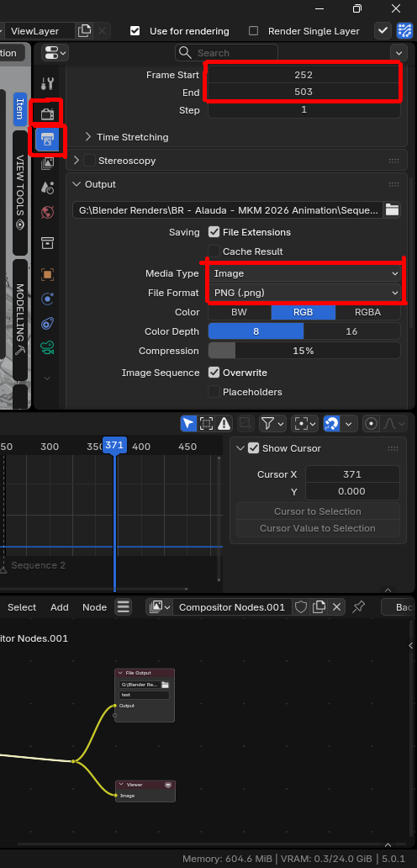Switch to the Item sidebar tab
Viewport: 417px width, 868px height.
tap(20, 108)
